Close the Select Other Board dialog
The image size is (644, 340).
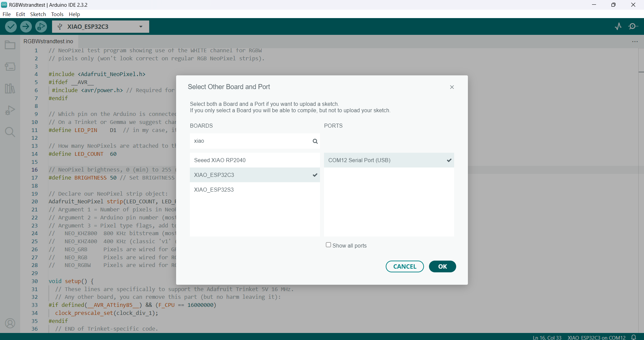coord(452,87)
